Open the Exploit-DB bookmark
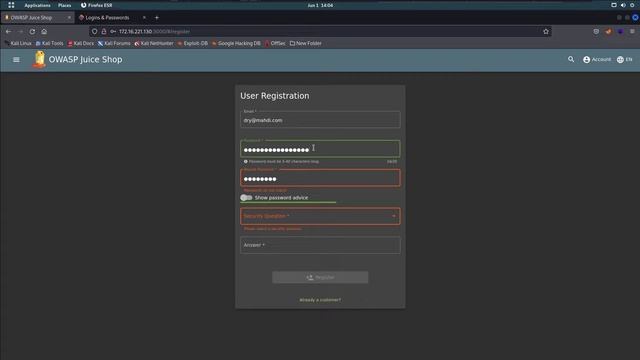Image resolution: width=640 pixels, height=360 pixels. pos(193,43)
